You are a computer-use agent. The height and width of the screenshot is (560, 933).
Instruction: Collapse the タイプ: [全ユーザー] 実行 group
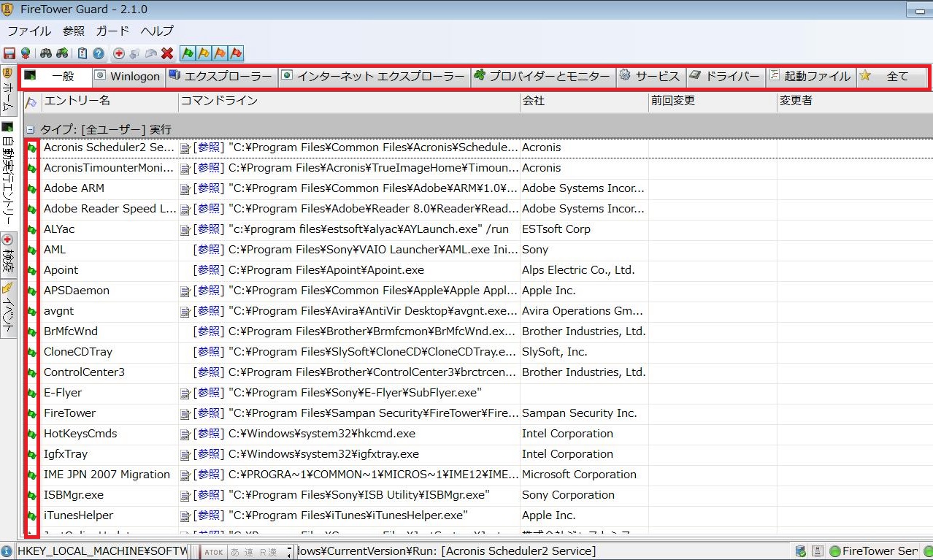[31, 129]
